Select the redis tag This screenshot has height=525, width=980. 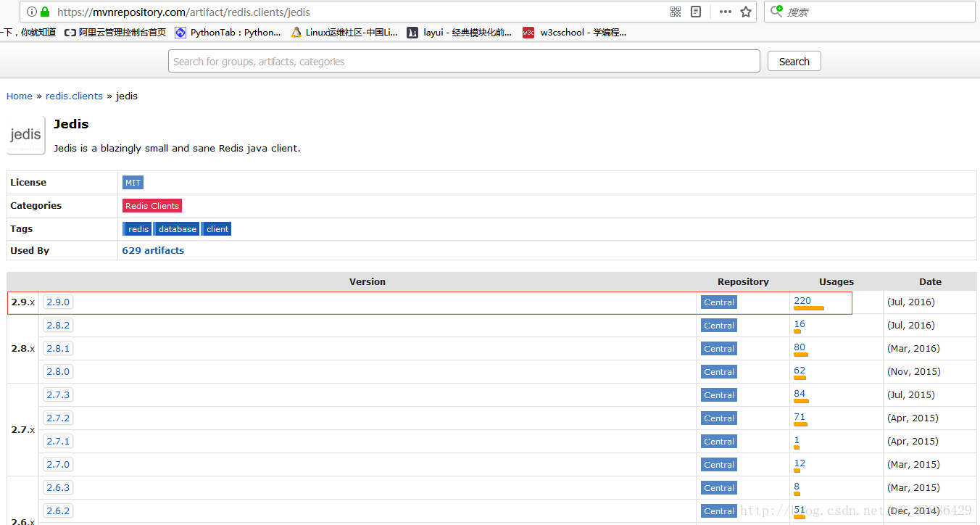[138, 229]
